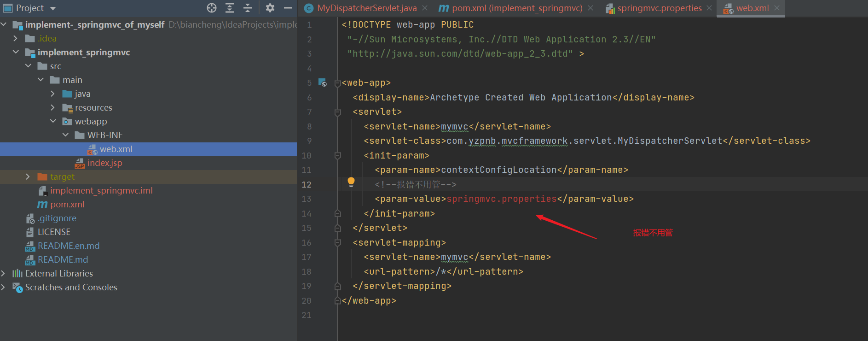Click springmvc.properties value in the code
The image size is (868, 341).
pos(502,199)
